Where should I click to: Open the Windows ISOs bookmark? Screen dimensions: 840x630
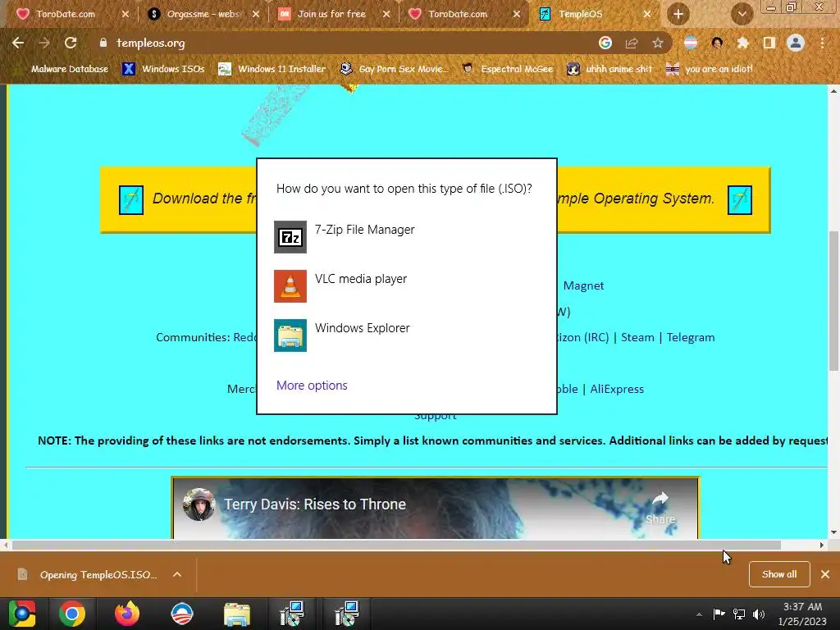(164, 69)
